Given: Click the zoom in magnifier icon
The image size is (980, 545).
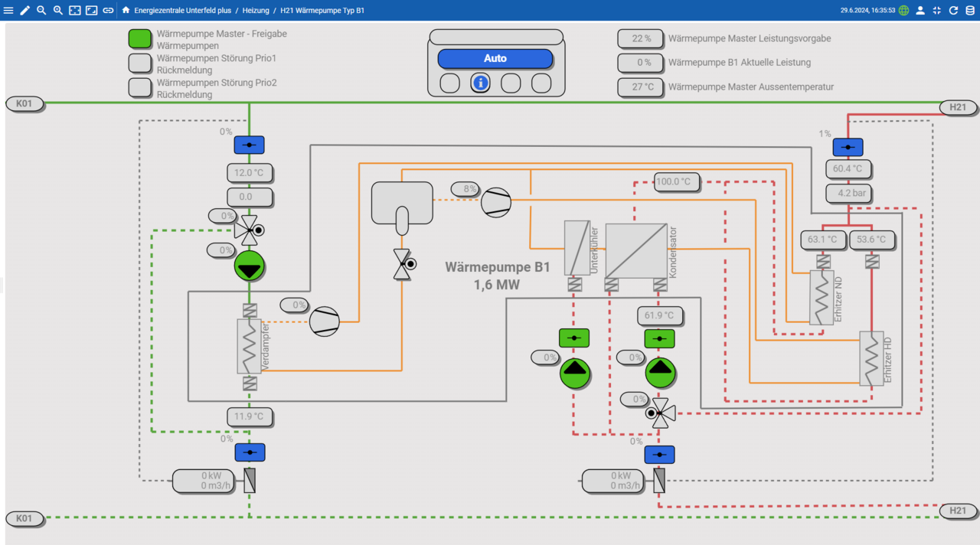Looking at the screenshot, I should [58, 11].
